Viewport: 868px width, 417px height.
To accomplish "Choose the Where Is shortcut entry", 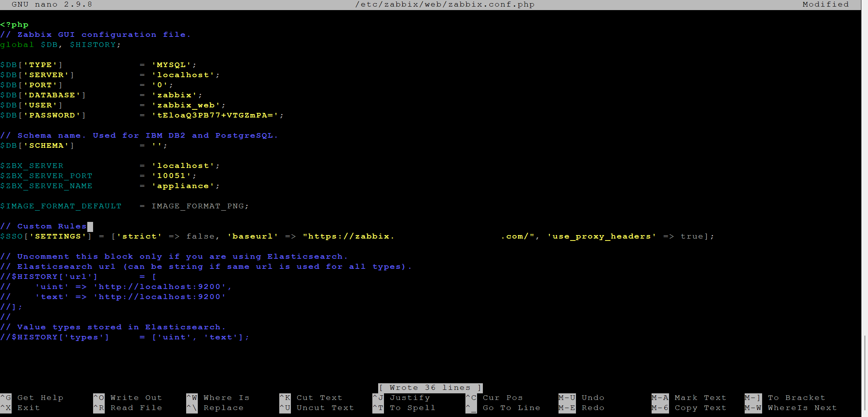I will point(218,398).
